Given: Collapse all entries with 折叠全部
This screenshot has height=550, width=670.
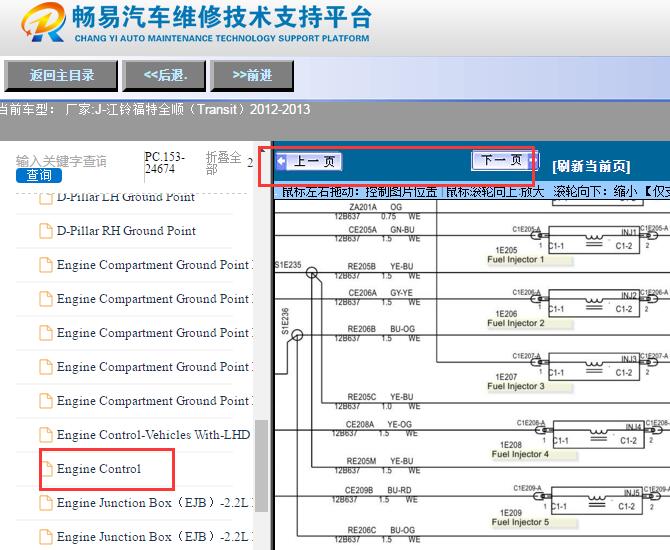Looking at the screenshot, I should pyautogui.click(x=223, y=163).
